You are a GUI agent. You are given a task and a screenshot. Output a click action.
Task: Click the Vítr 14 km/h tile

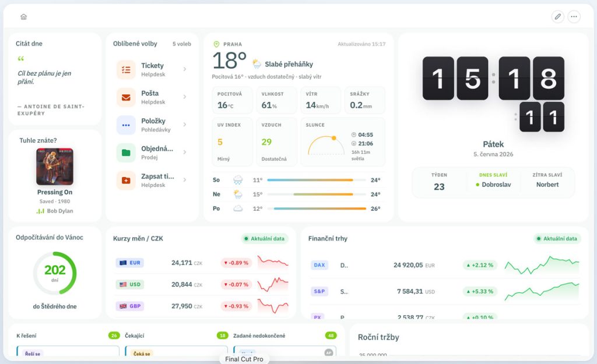(x=321, y=100)
